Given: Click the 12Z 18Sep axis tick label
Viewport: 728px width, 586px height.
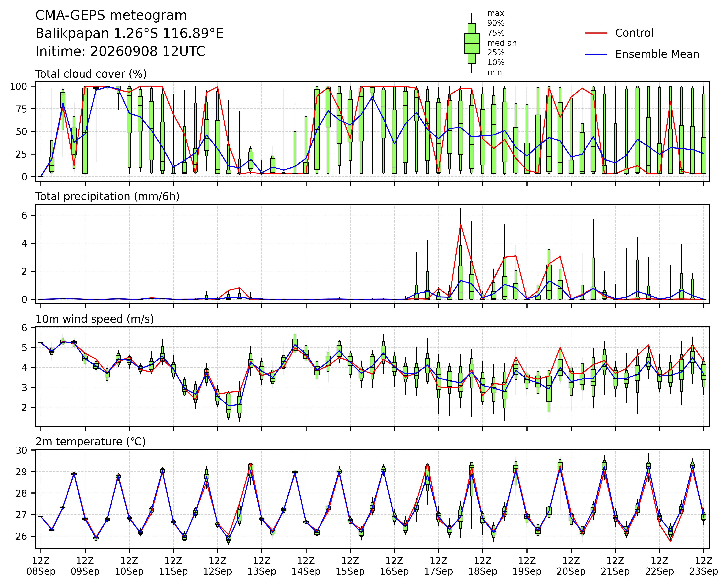Looking at the screenshot, I should click(x=482, y=566).
